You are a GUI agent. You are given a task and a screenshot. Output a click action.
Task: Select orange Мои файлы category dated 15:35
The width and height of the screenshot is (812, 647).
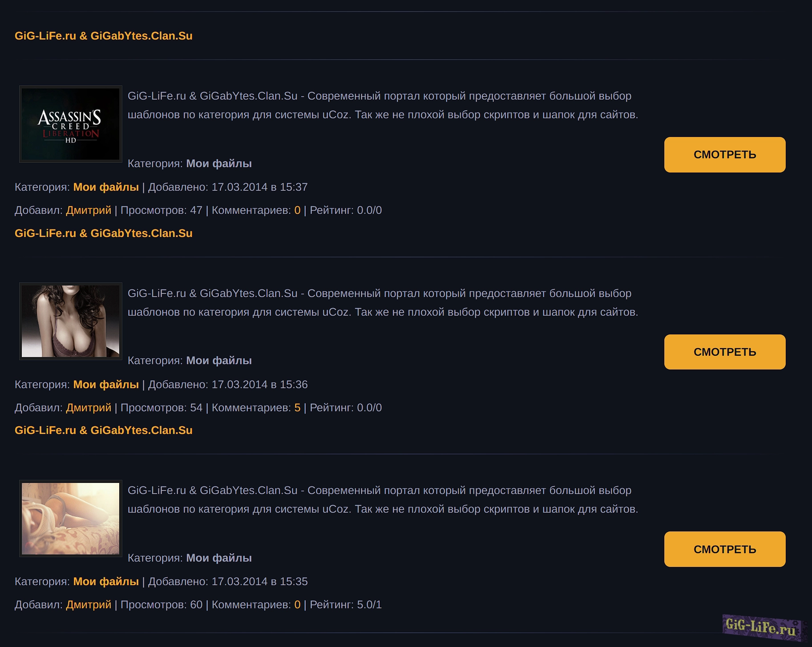tap(106, 582)
